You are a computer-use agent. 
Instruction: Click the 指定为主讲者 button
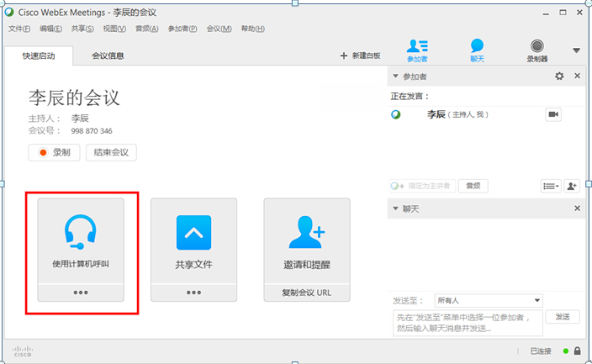pos(422,186)
